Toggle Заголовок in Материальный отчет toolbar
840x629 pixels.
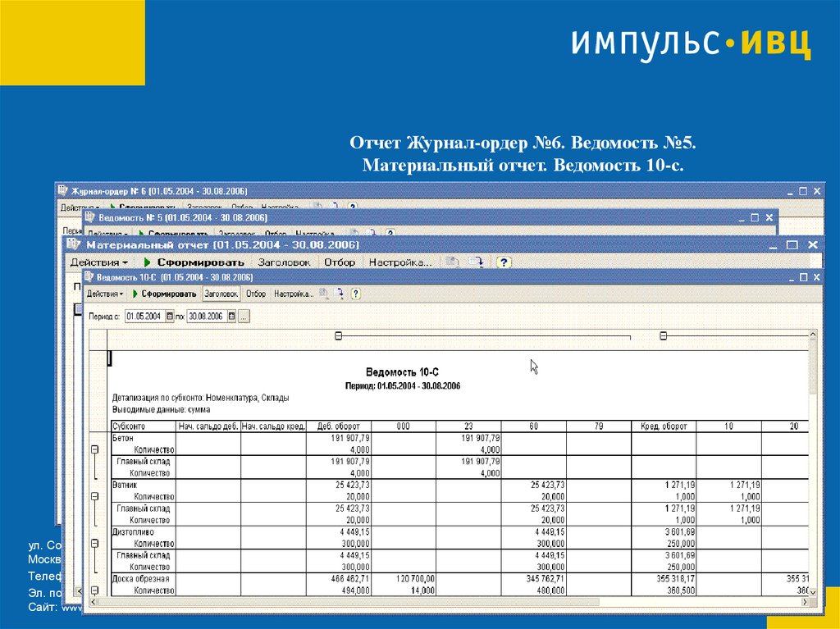pos(284,262)
